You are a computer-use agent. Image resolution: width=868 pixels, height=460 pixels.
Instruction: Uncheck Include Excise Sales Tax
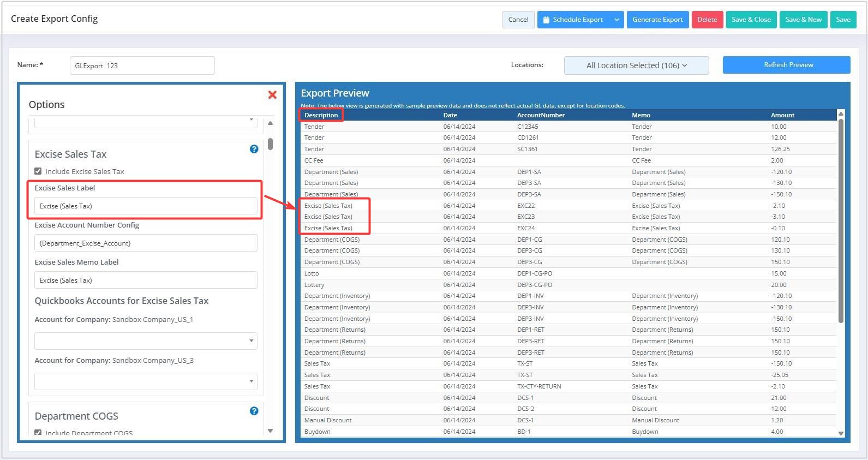38,171
